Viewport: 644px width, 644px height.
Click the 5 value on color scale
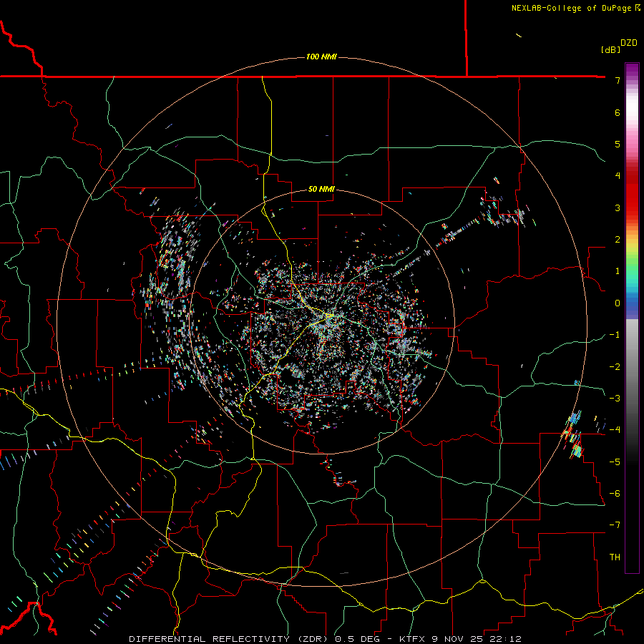(618, 144)
